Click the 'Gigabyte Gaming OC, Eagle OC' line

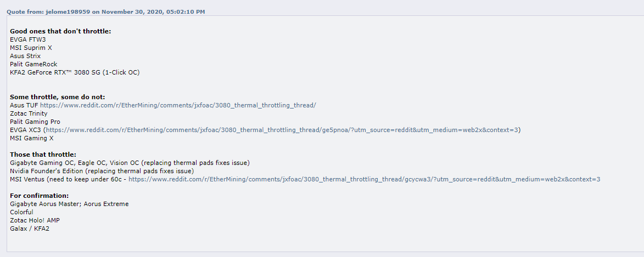click(130, 163)
